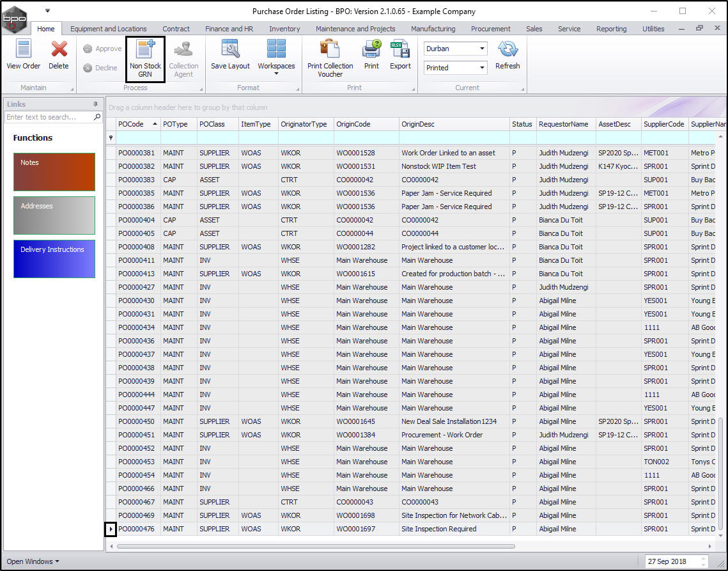Open Non Stock GRN process
Screen dimensions: 728x571
coord(145,59)
